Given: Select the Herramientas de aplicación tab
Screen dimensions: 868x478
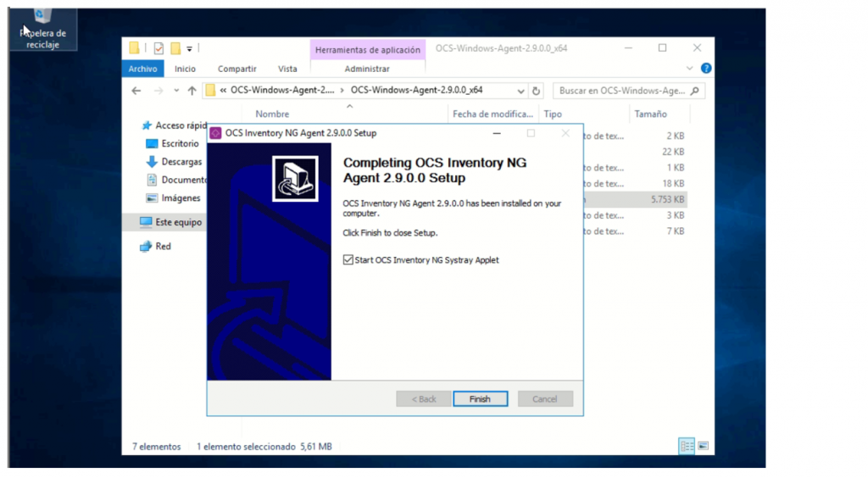Looking at the screenshot, I should pos(368,50).
